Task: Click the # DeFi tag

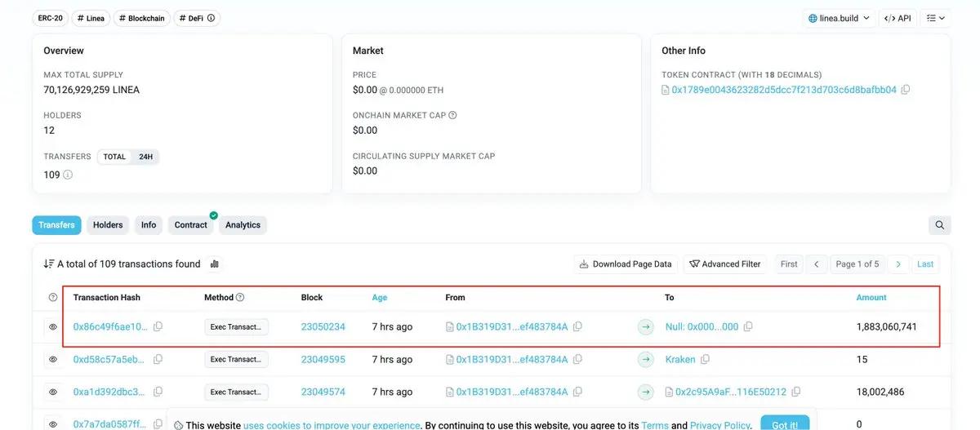Action: (x=197, y=18)
